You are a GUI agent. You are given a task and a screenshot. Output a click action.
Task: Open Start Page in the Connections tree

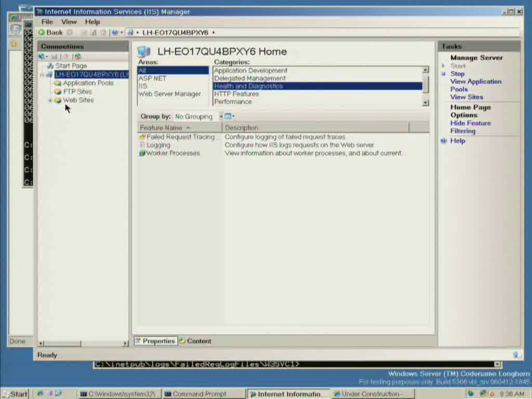71,66
